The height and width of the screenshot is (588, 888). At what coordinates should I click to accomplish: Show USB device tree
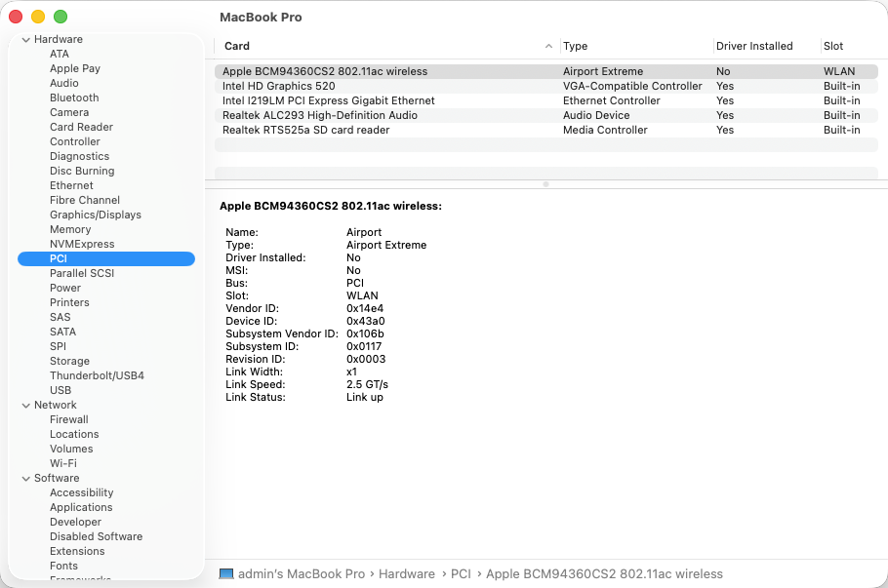click(x=61, y=390)
